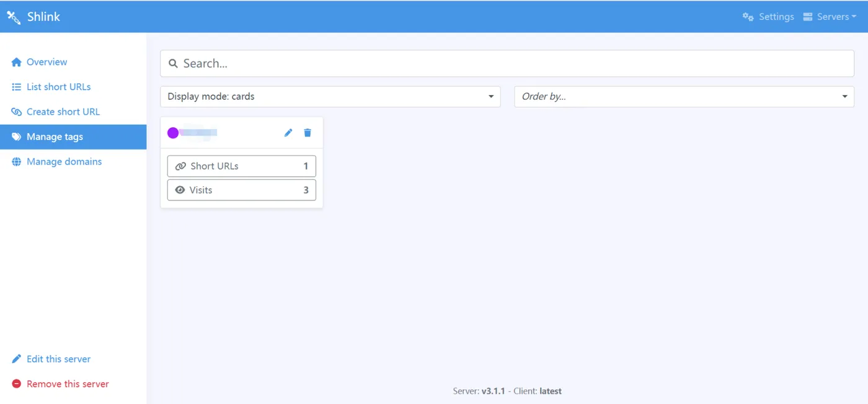The image size is (868, 404).
Task: Click the eye icon on Visits
Action: tap(180, 190)
